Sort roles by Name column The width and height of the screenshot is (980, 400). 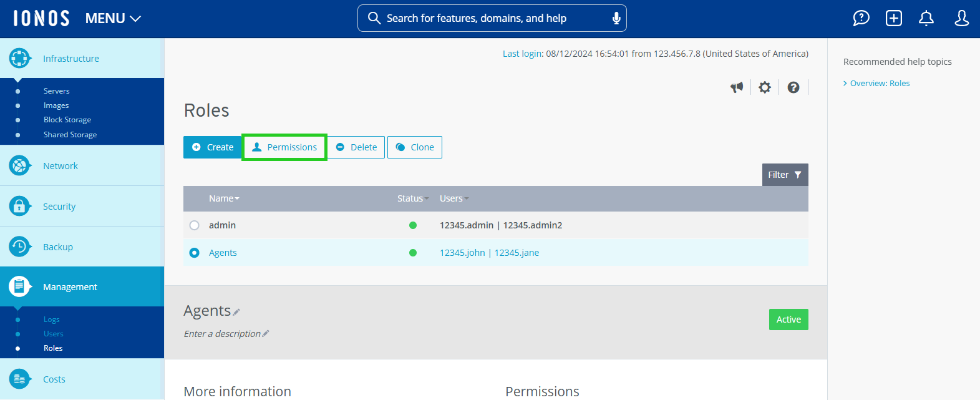[x=224, y=198]
